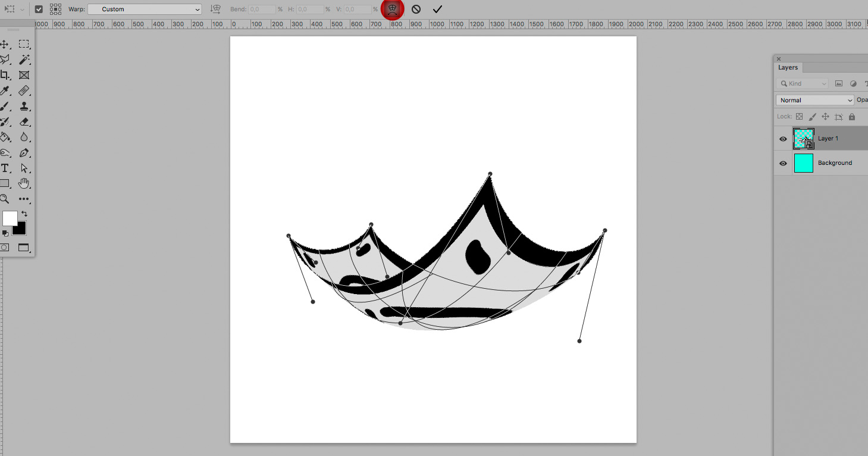Select the Eyedropper tool
The image size is (868, 456).
4,90
